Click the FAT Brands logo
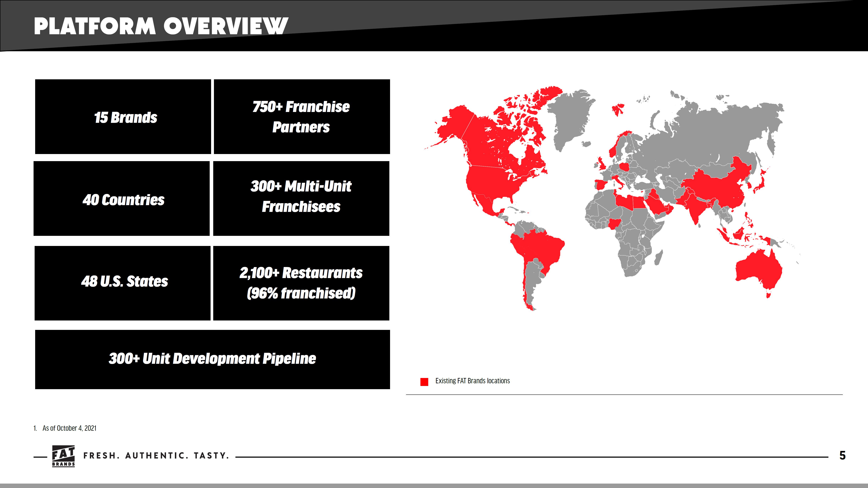868x488 pixels. coord(63,456)
